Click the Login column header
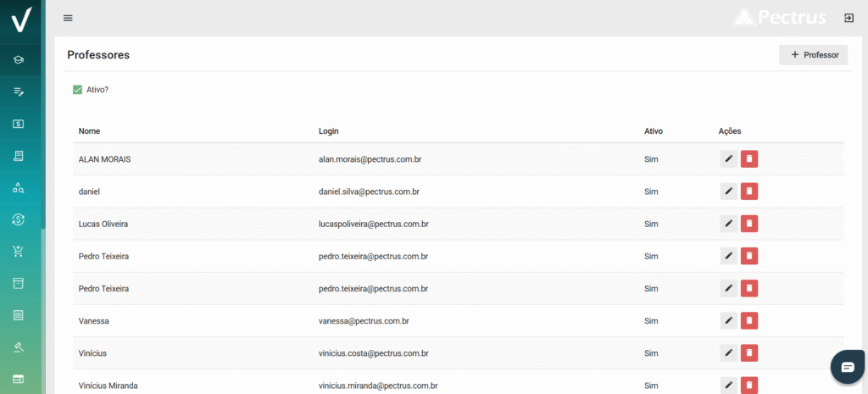 pyautogui.click(x=328, y=131)
